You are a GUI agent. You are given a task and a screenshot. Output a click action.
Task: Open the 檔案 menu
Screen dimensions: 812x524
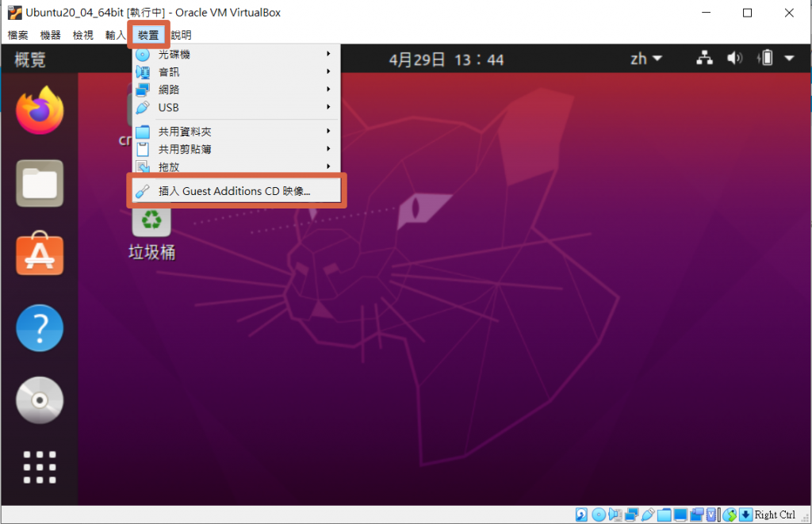(18, 35)
